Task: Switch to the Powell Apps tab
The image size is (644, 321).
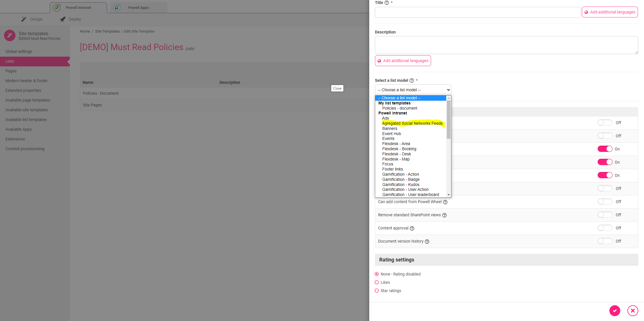Action: click(139, 8)
